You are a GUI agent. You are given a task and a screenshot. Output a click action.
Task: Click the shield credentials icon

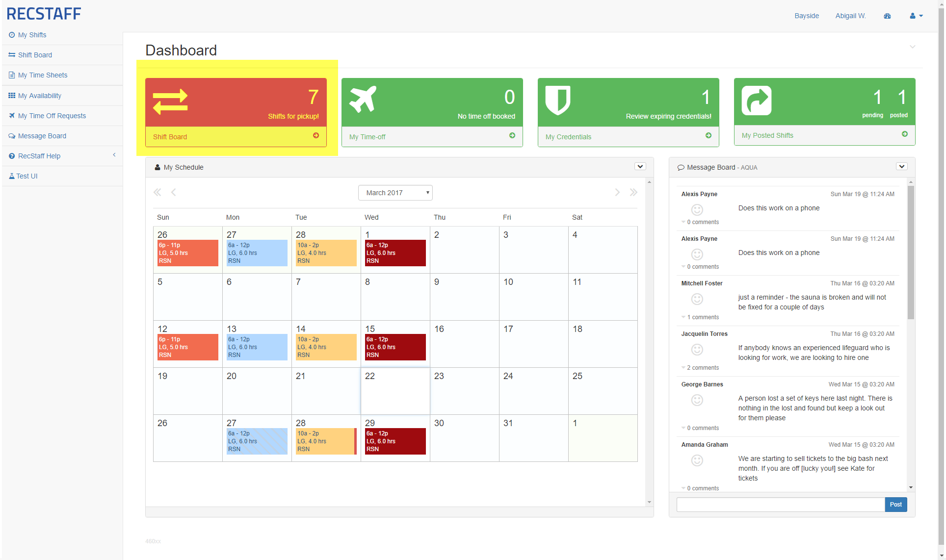(x=558, y=100)
